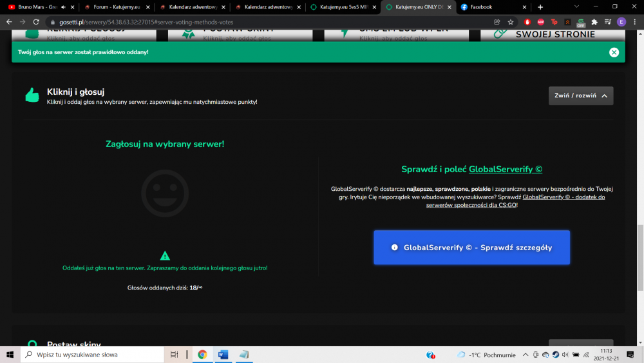This screenshot has height=363, width=644.
Task: Open the red hand blocker extension
Action: point(527,22)
